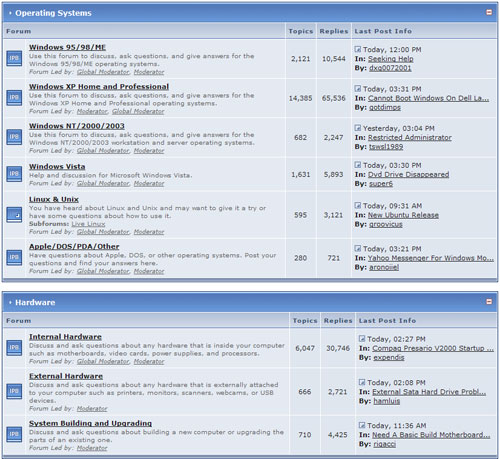Viewport: 500px width, 459px height.
Task: Open the Hardware category header link
Action: point(35,302)
